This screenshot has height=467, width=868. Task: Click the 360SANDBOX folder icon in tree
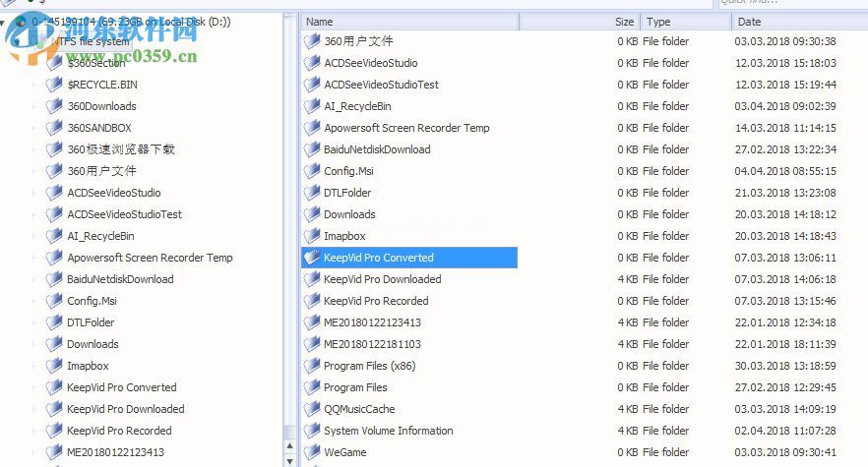point(54,128)
